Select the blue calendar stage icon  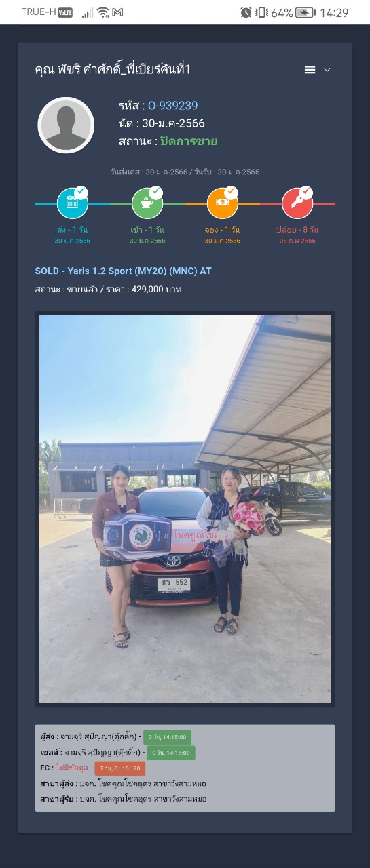[x=73, y=203]
